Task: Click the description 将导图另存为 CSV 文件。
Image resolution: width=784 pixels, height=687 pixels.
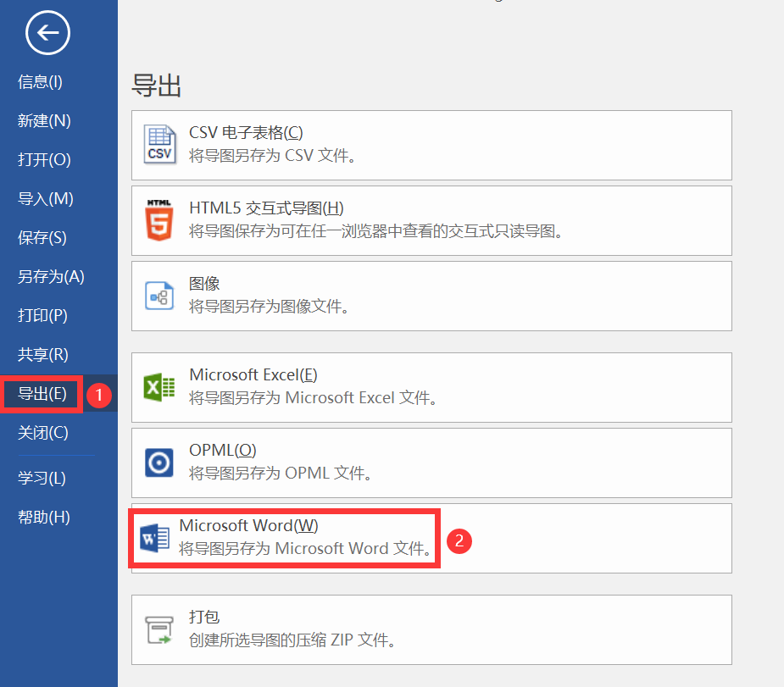Action: (273, 156)
